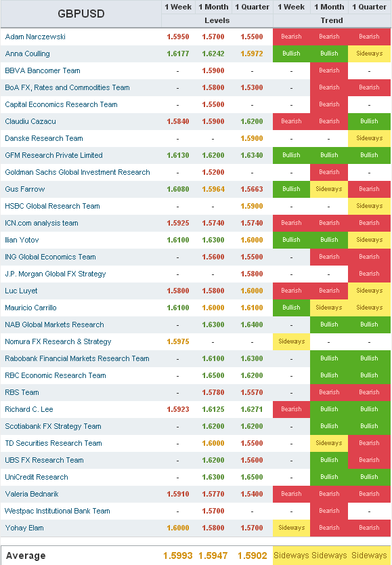Select Nomura's 1 Week Sideways cell
The height and width of the screenshot is (565, 392).
click(x=292, y=341)
